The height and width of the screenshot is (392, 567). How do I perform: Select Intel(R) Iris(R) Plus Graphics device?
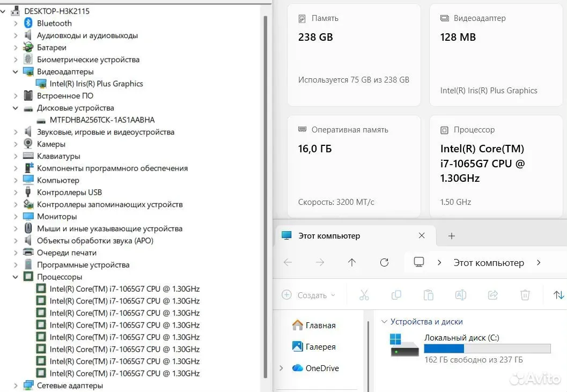(x=96, y=84)
